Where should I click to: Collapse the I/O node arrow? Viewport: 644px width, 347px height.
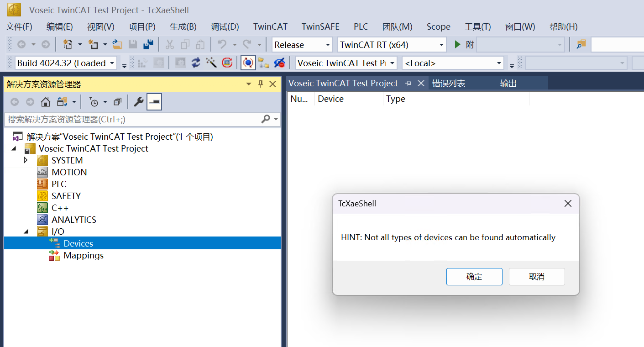[26, 231]
